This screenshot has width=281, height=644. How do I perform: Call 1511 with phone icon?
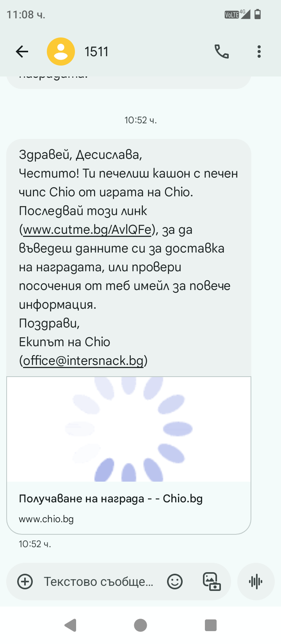pos(222,52)
